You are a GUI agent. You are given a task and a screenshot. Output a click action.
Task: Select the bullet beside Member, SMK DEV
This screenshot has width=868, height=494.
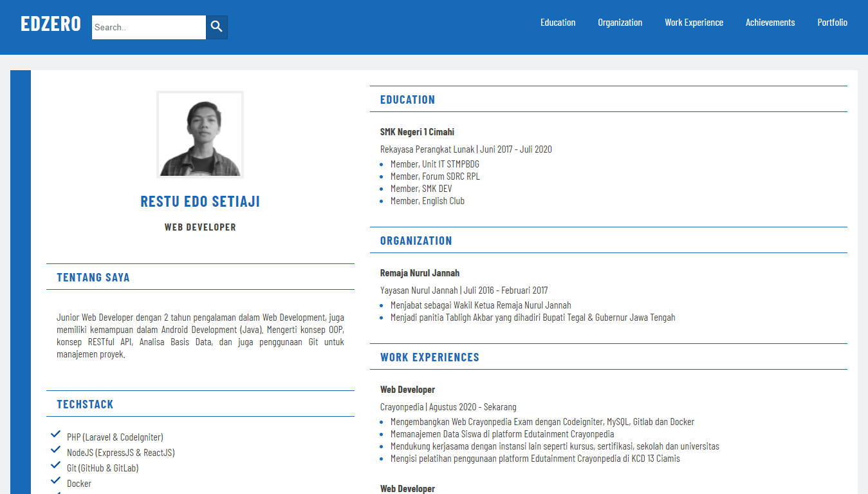click(x=383, y=188)
